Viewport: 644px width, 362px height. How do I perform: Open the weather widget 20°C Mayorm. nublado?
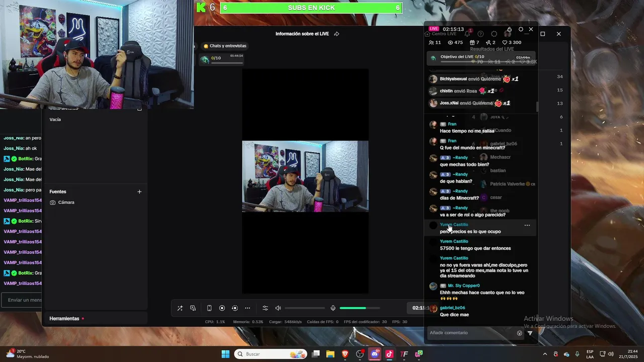28,354
